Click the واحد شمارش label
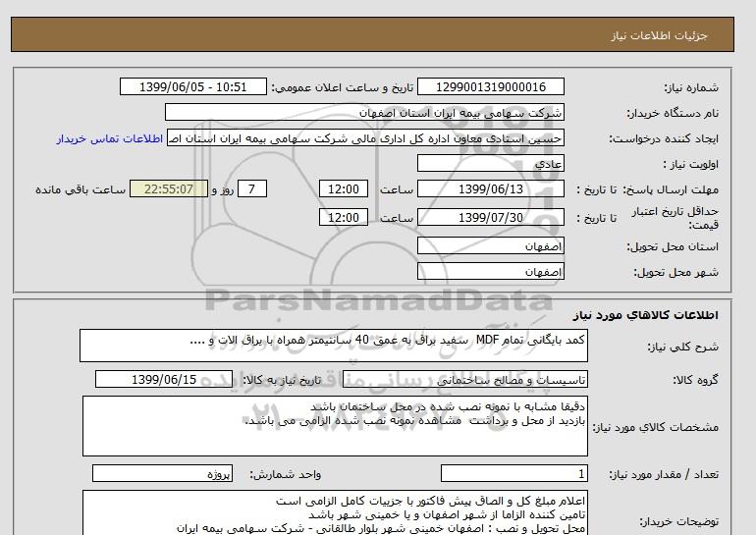 point(286,475)
